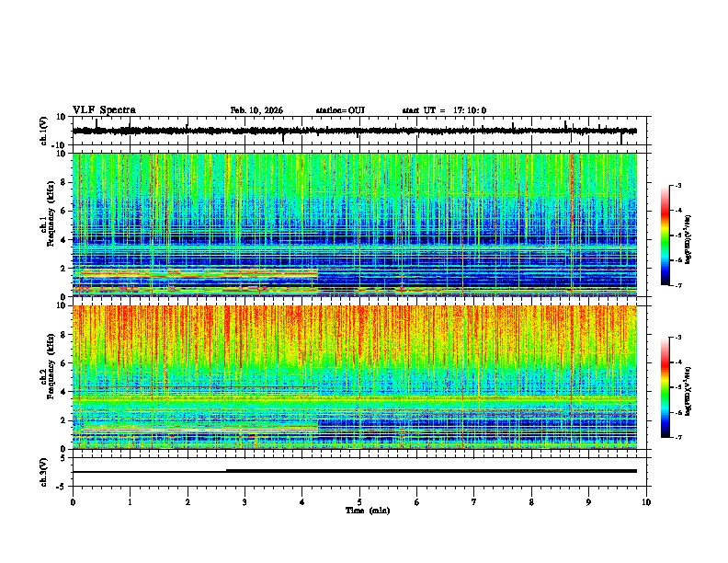Screen dimensions: 728x563
Task: Click the ch.2 spectrogram color scale bar
Action: [665, 387]
